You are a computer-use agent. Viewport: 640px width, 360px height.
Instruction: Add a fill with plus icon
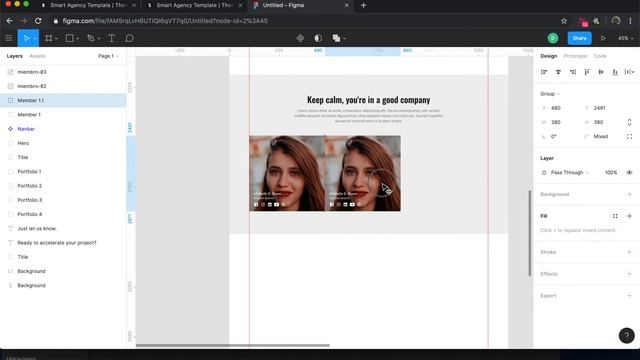tap(629, 216)
